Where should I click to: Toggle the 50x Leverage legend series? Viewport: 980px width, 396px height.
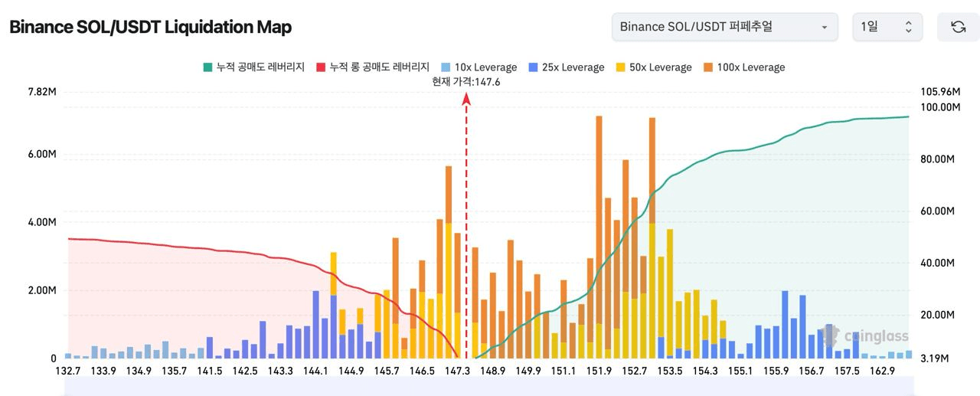point(655,67)
